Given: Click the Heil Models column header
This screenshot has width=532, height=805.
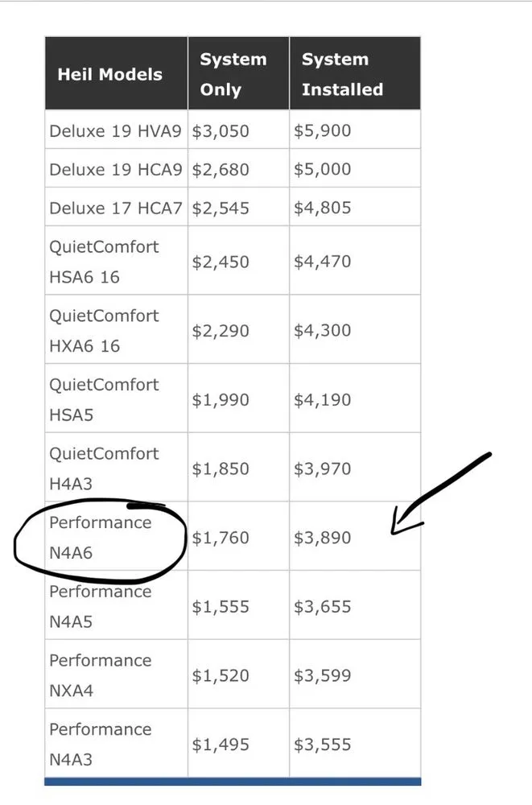Looking at the screenshot, I should [x=109, y=74].
